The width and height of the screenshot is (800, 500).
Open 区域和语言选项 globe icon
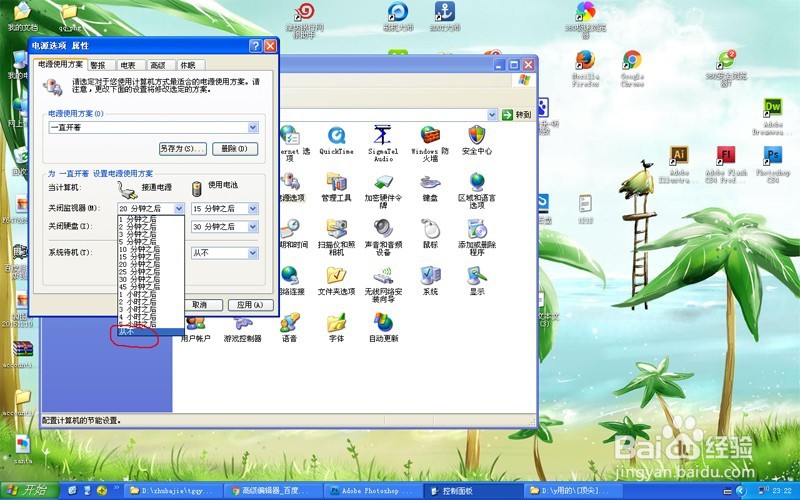(x=477, y=190)
